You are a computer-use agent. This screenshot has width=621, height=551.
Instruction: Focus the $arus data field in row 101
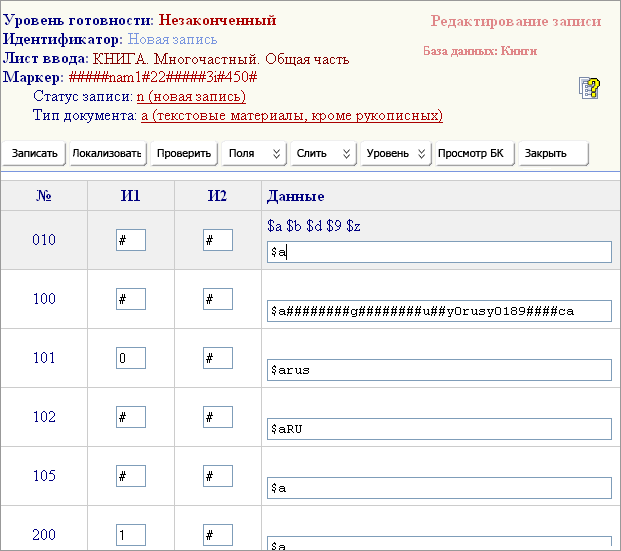[439, 370]
